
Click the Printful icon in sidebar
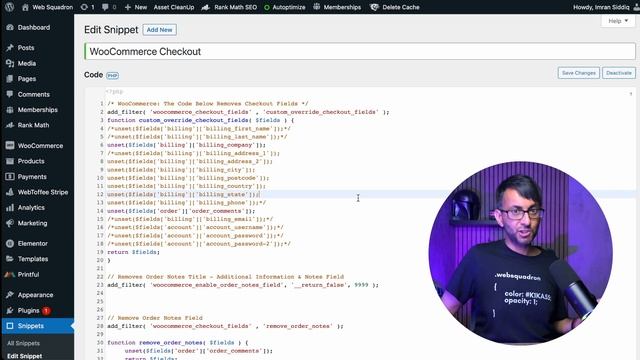point(10,275)
